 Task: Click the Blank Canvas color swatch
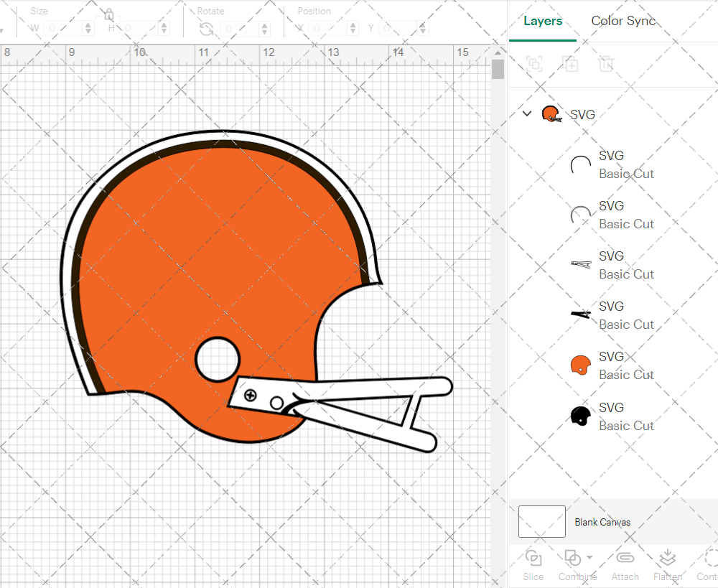542,522
